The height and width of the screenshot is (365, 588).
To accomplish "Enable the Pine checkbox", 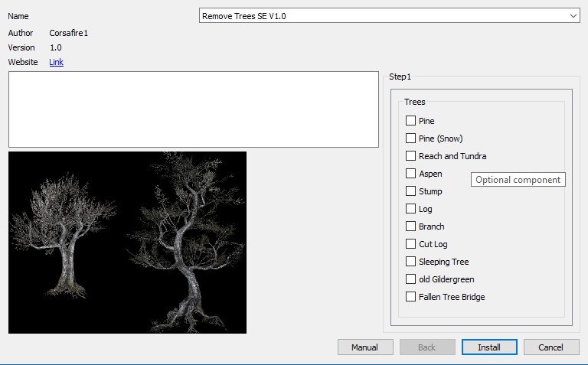I will click(411, 121).
